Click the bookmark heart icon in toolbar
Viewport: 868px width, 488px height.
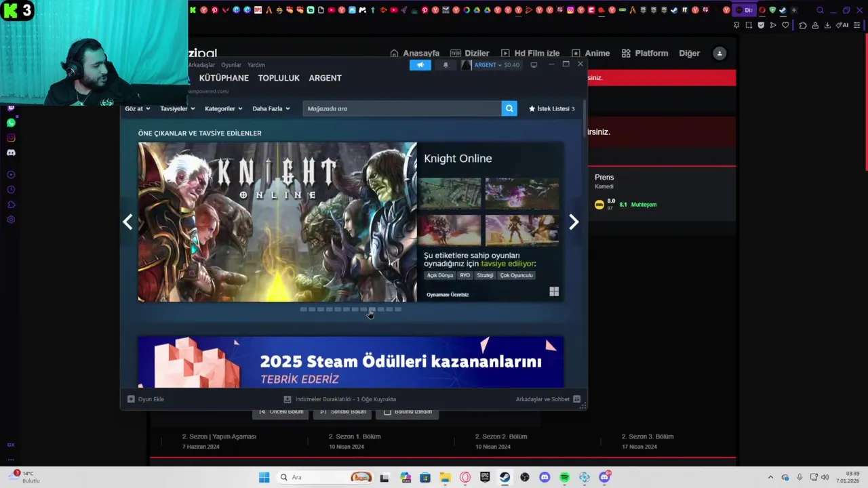785,25
